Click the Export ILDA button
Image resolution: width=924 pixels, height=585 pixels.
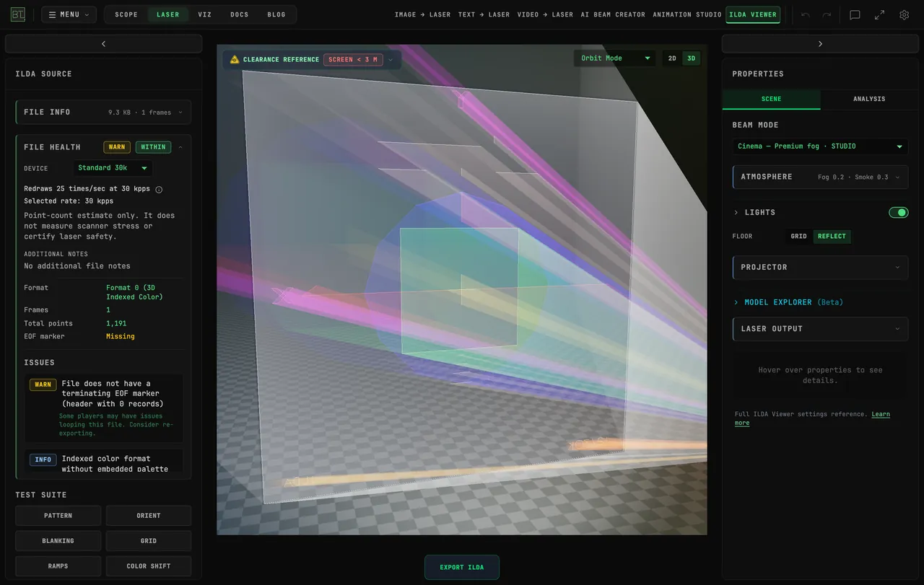[x=462, y=568]
